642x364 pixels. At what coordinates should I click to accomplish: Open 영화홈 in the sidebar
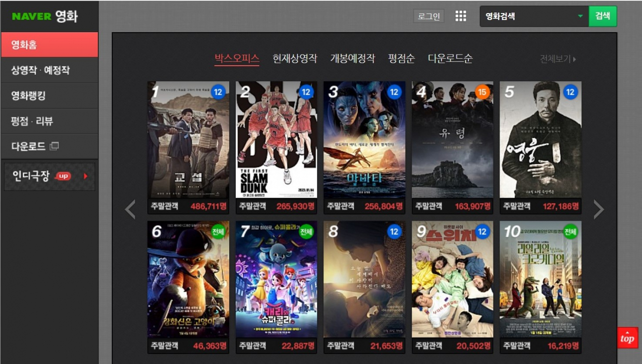tap(50, 45)
